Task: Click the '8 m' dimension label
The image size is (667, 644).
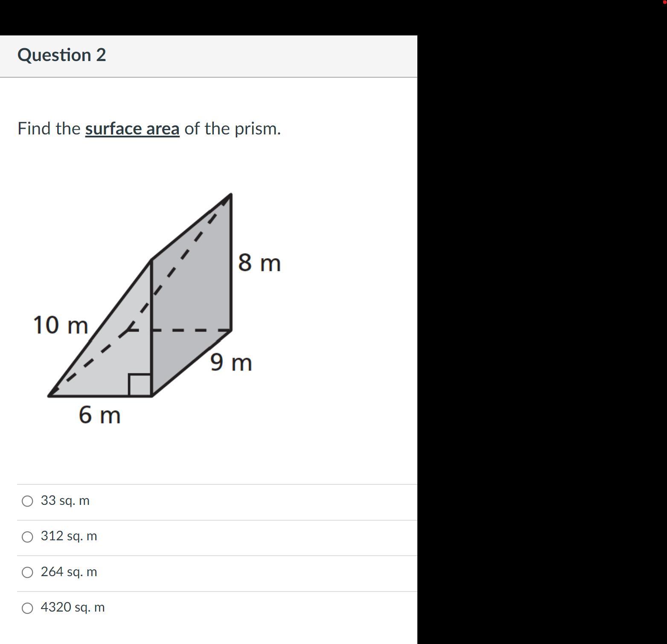Action: coord(259,262)
